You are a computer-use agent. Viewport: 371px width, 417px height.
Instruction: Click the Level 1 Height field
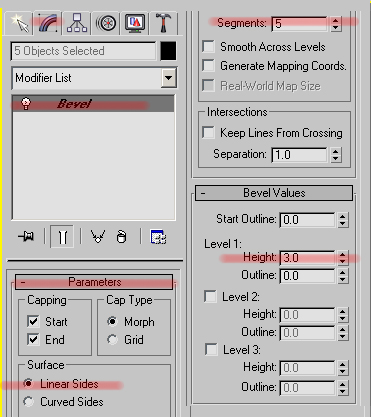point(307,258)
